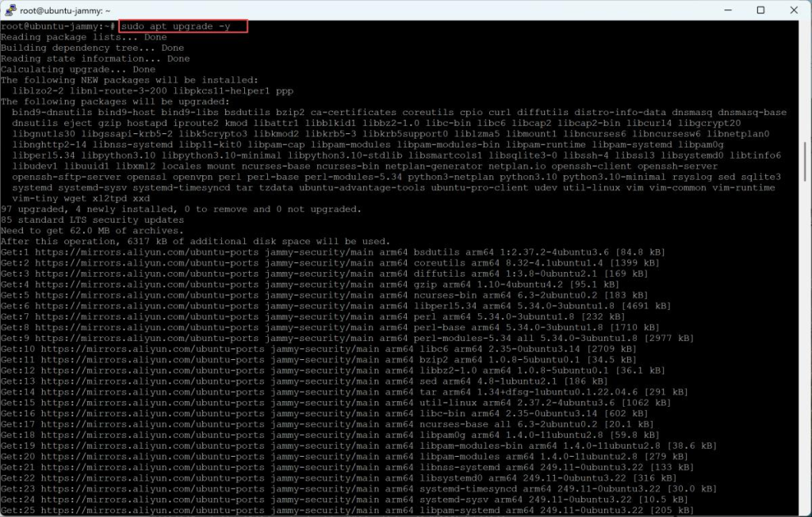Click the terminal vertical scrollbar thumb
The height and width of the screenshot is (517, 812).
(804, 162)
